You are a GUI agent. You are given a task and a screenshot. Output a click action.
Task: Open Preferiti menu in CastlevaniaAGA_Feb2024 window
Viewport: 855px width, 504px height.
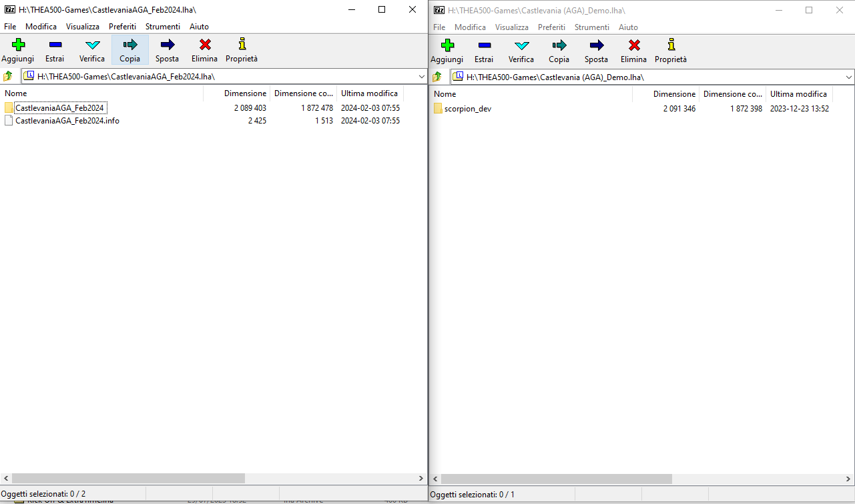click(123, 27)
